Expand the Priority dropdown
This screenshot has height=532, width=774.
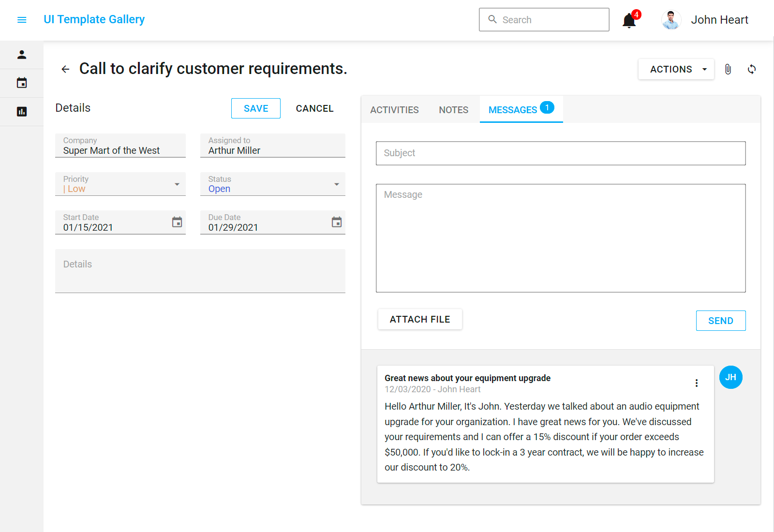(177, 184)
